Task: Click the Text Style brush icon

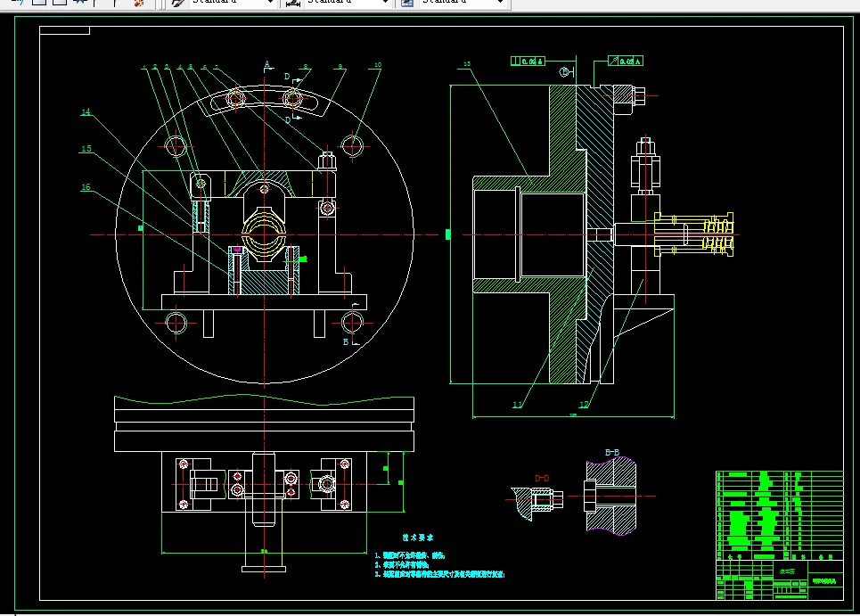Action: tap(177, 3)
